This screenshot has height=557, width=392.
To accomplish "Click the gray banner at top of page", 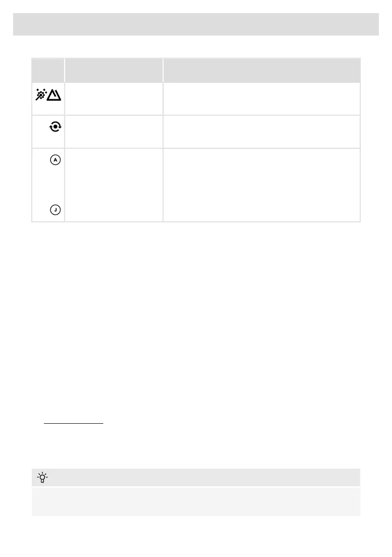I will point(196,24).
